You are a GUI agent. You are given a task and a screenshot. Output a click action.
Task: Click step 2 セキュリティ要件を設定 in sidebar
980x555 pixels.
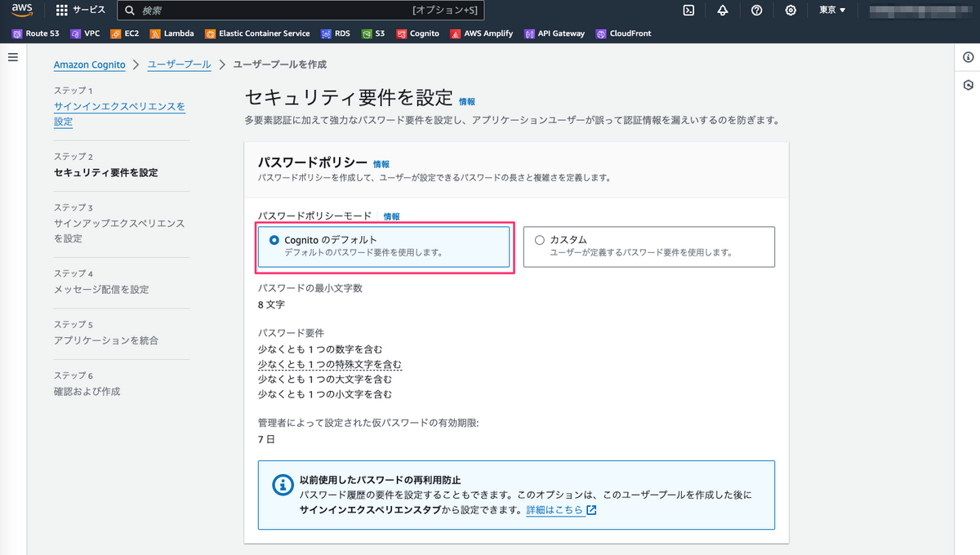pyautogui.click(x=106, y=172)
